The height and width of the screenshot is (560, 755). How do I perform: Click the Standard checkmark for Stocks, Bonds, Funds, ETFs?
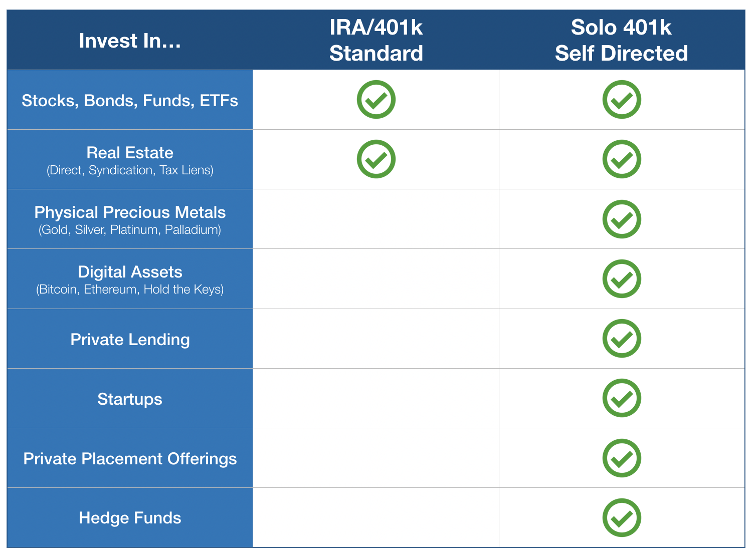coord(376,99)
